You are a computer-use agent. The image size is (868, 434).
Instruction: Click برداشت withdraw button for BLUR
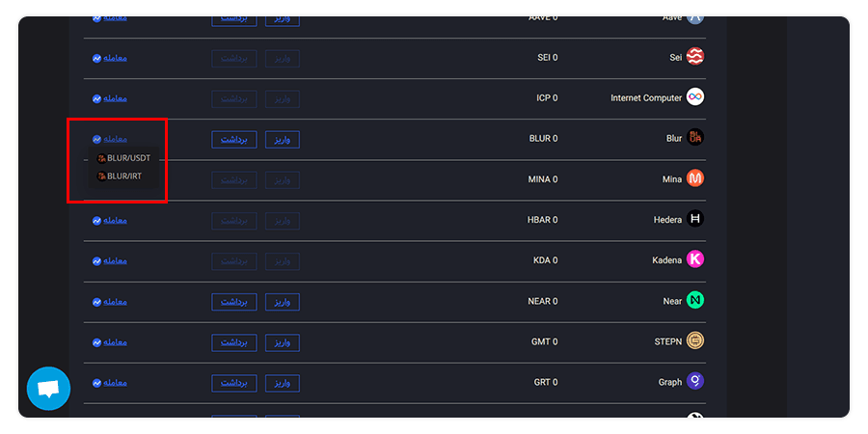point(234,139)
